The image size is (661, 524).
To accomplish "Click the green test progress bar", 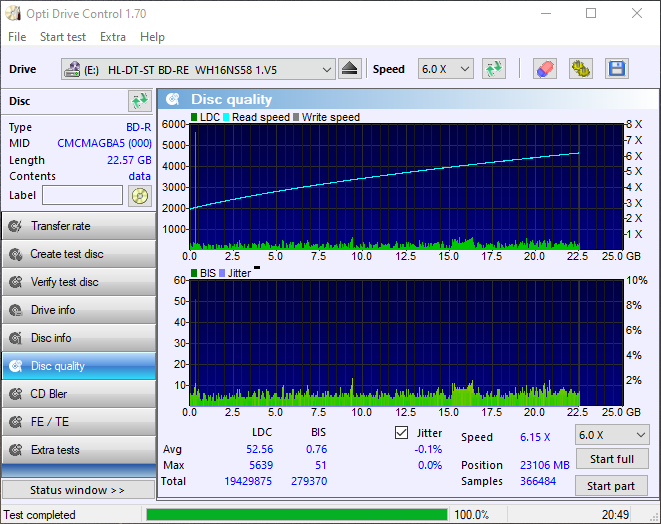I will tap(296, 515).
